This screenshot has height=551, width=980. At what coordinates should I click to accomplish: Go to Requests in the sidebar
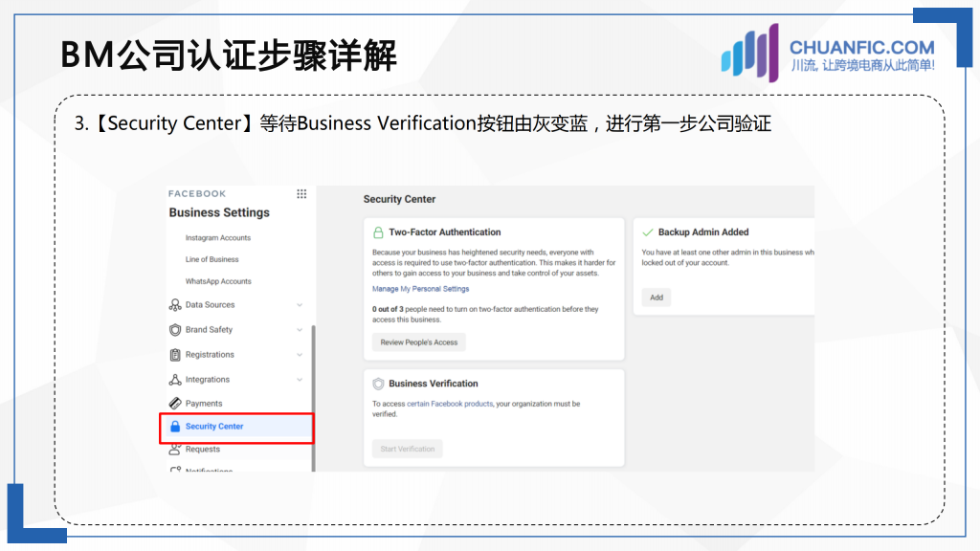pos(203,450)
